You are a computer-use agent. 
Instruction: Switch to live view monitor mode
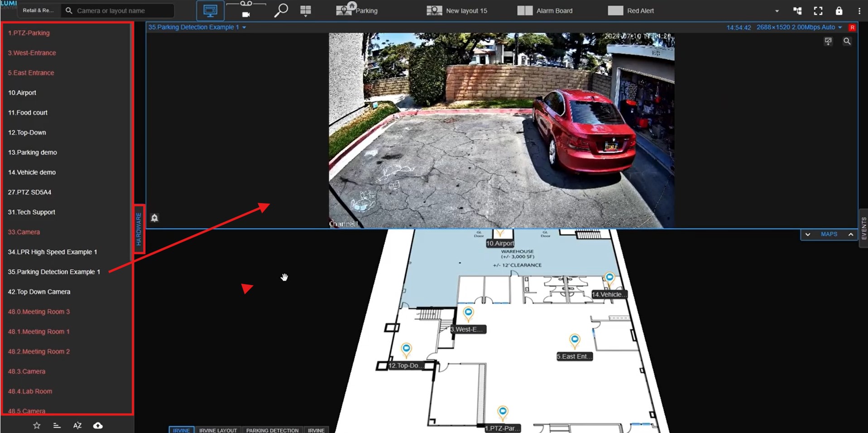[x=210, y=11]
